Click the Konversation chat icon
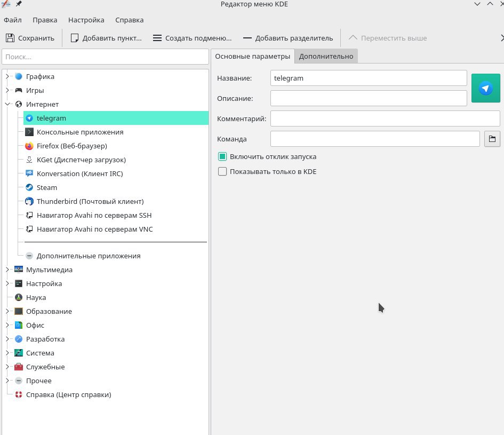Viewport: 504px width, 435px height. tap(29, 174)
